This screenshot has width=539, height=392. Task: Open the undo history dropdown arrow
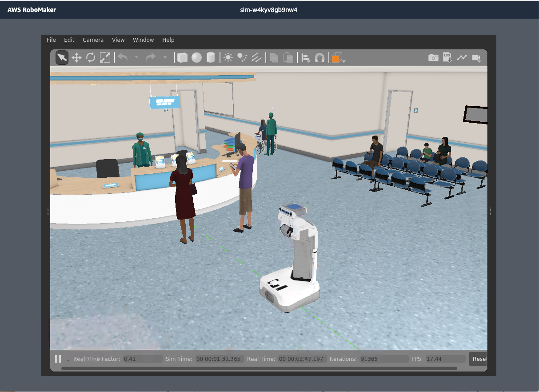tap(136, 57)
